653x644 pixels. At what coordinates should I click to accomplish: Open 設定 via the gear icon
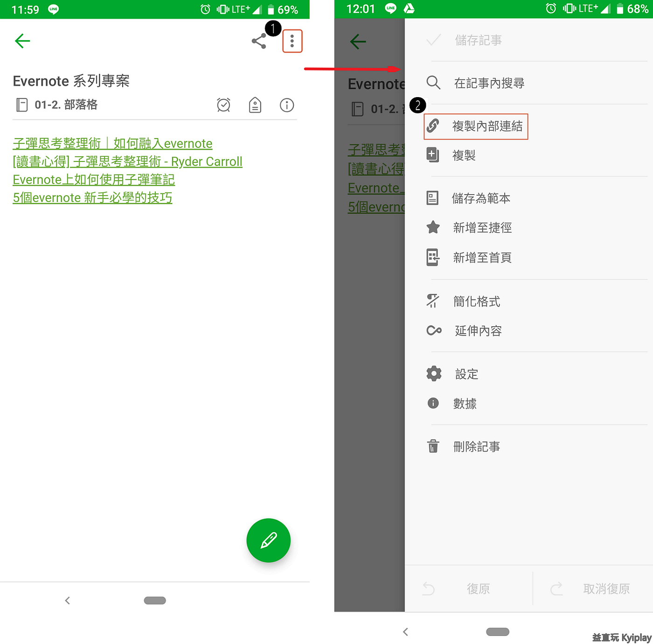[434, 374]
